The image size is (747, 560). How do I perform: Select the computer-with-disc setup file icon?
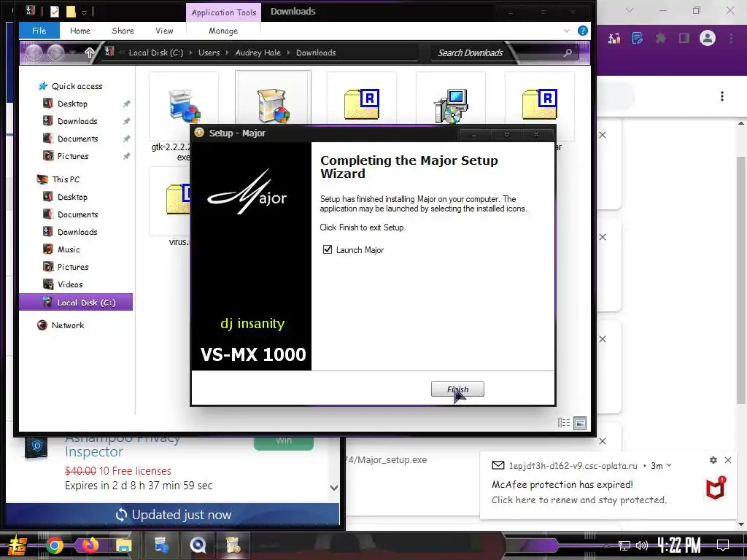point(451,106)
